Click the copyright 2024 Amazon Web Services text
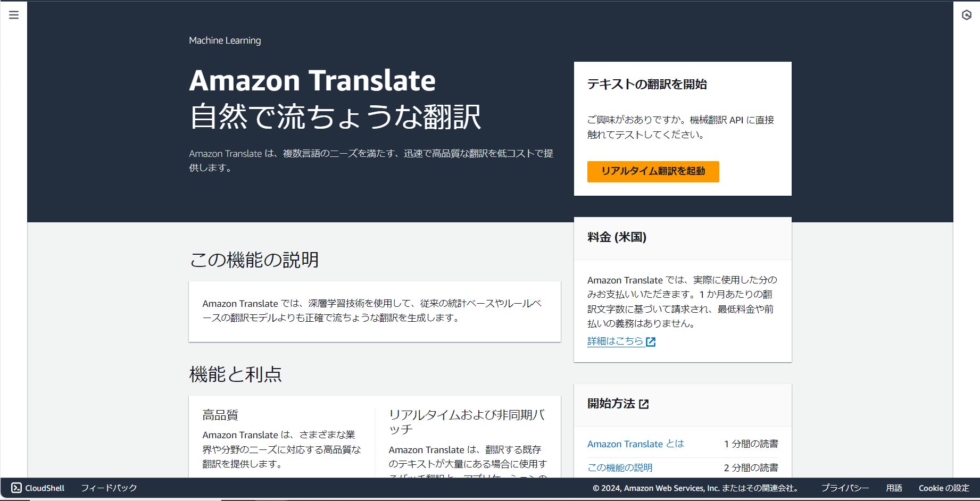 click(x=697, y=488)
